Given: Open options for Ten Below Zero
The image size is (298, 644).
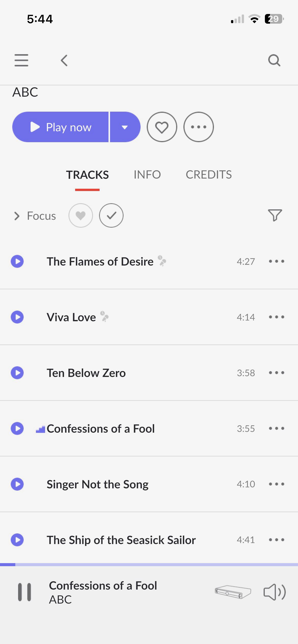Looking at the screenshot, I should click(277, 373).
